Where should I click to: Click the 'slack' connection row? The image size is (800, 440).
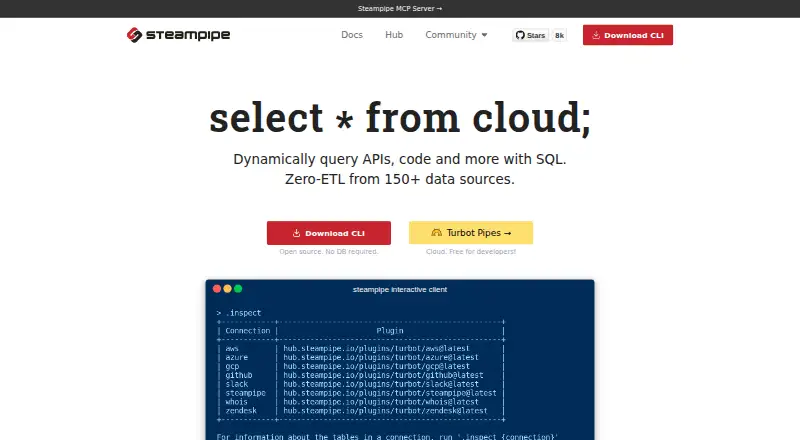point(360,384)
